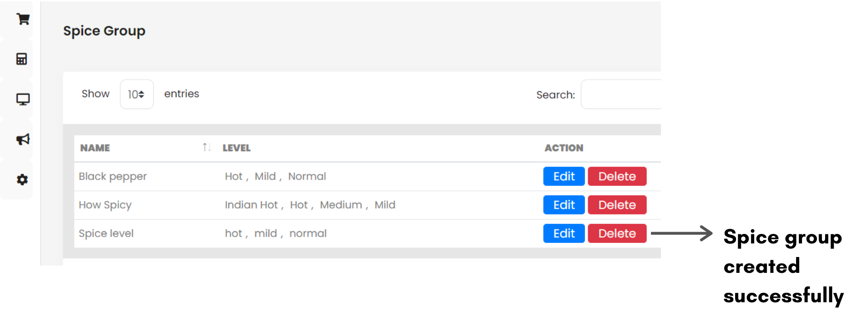Click the megaphone announcements sidebar icon
Viewport: 868px width, 319px height.
(x=23, y=139)
